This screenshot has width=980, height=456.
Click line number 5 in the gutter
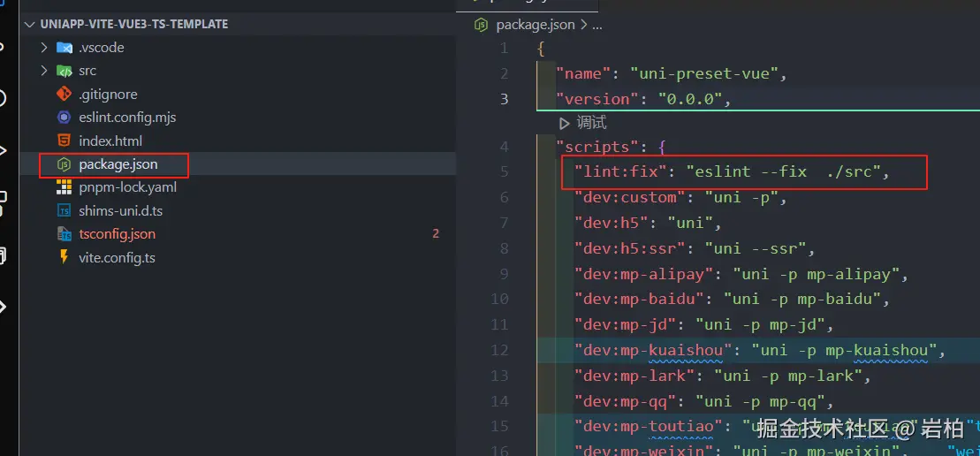coord(505,171)
